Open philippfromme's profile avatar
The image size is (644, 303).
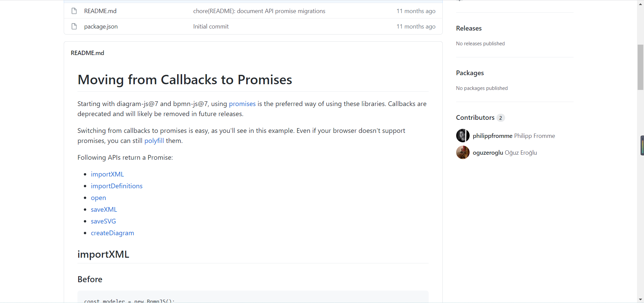click(x=463, y=136)
